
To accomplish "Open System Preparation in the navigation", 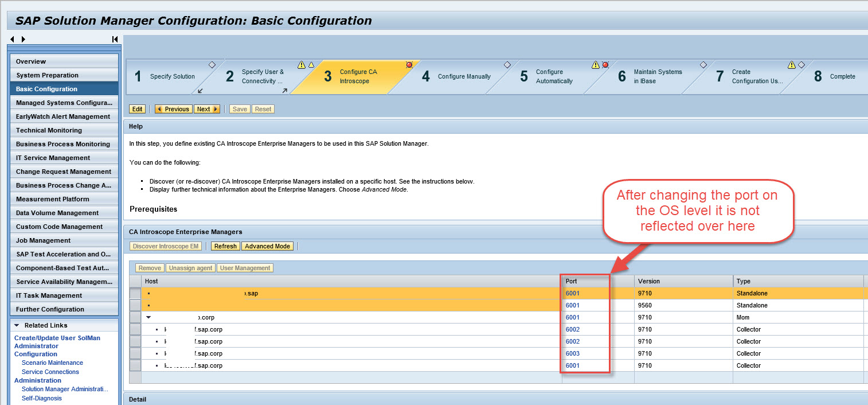I will (64, 75).
